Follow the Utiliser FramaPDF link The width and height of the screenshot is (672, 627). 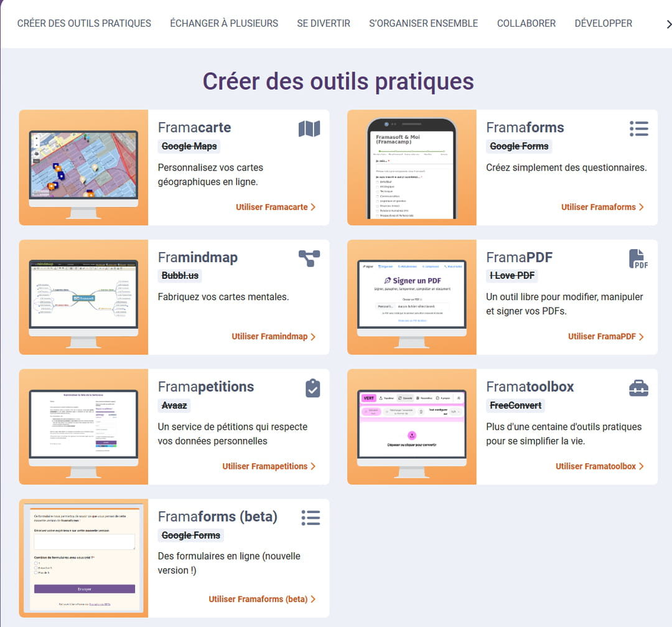pos(605,336)
